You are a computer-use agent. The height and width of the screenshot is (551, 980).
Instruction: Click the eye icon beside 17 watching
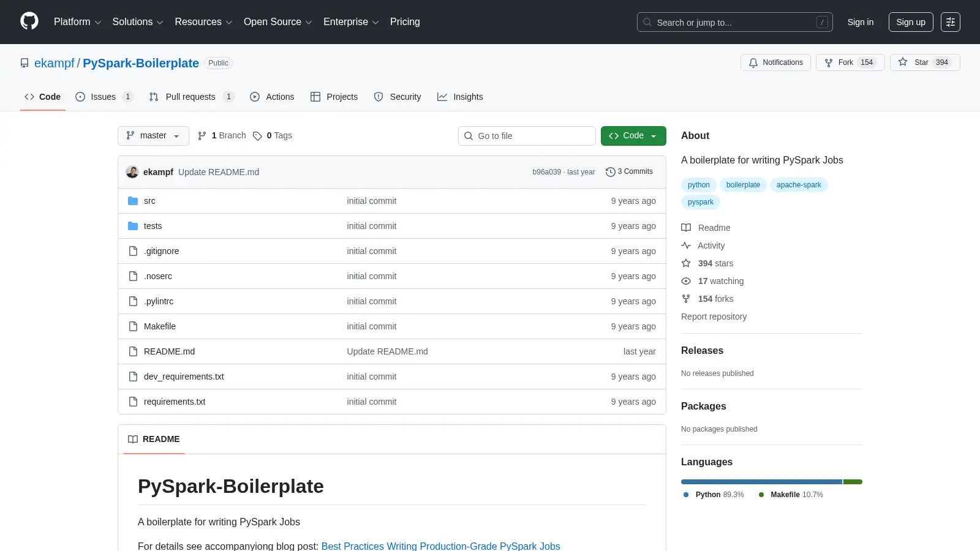pyautogui.click(x=686, y=281)
